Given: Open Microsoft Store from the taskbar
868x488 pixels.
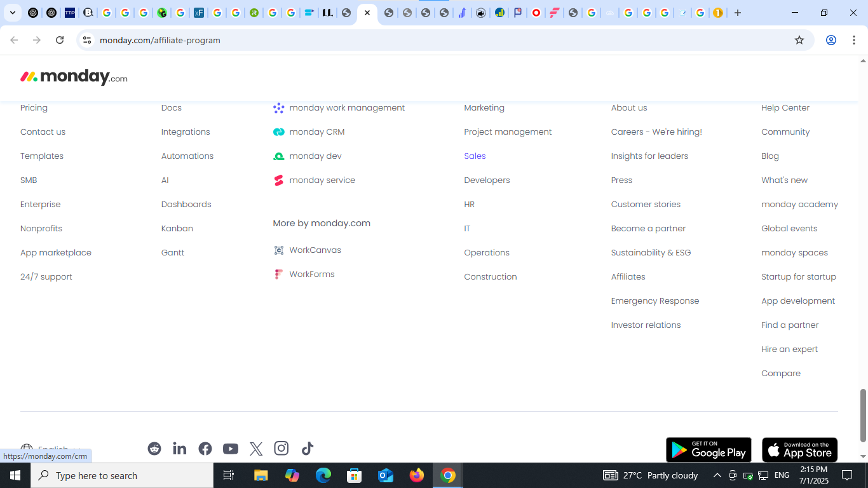Looking at the screenshot, I should tap(355, 475).
